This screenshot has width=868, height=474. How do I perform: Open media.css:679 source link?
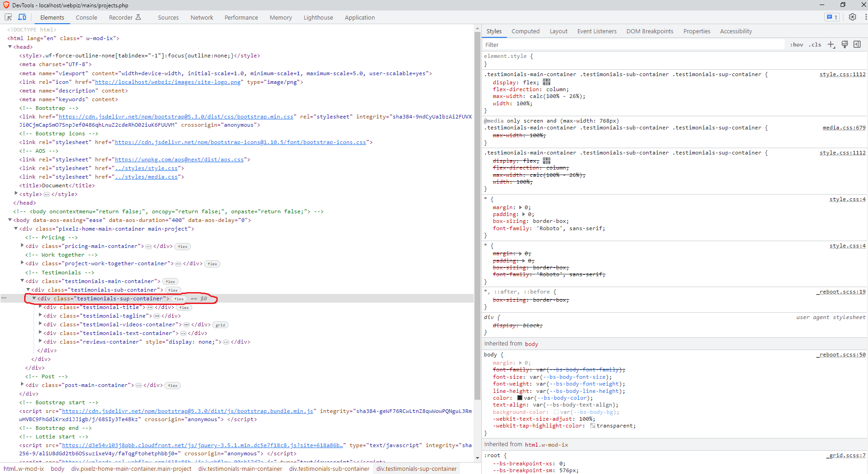pyautogui.click(x=844, y=128)
